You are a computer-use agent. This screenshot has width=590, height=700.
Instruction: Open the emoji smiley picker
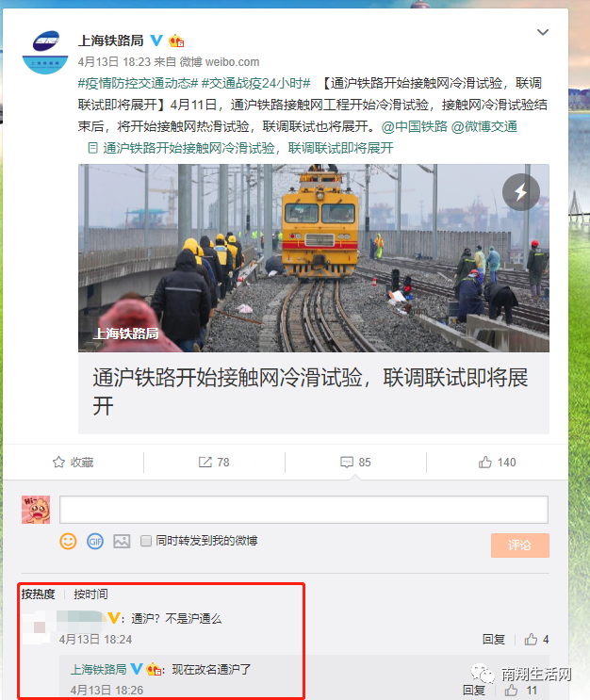(68, 541)
